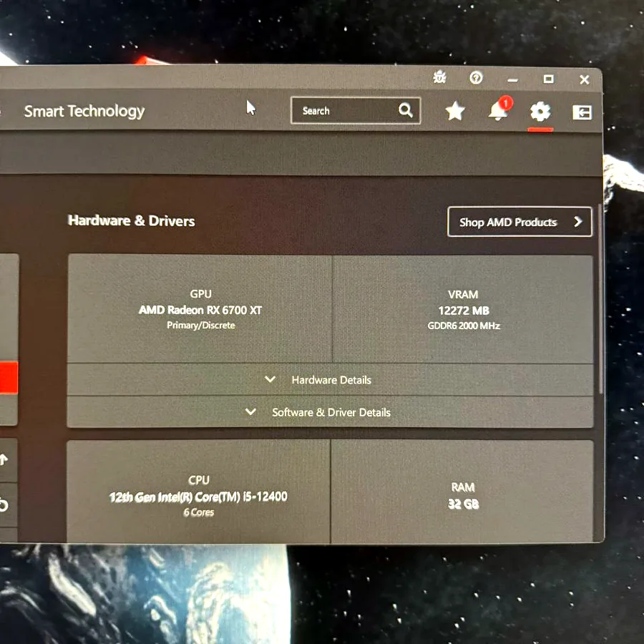Select the Primary/Discrete label
644x644 pixels.
coord(201,326)
